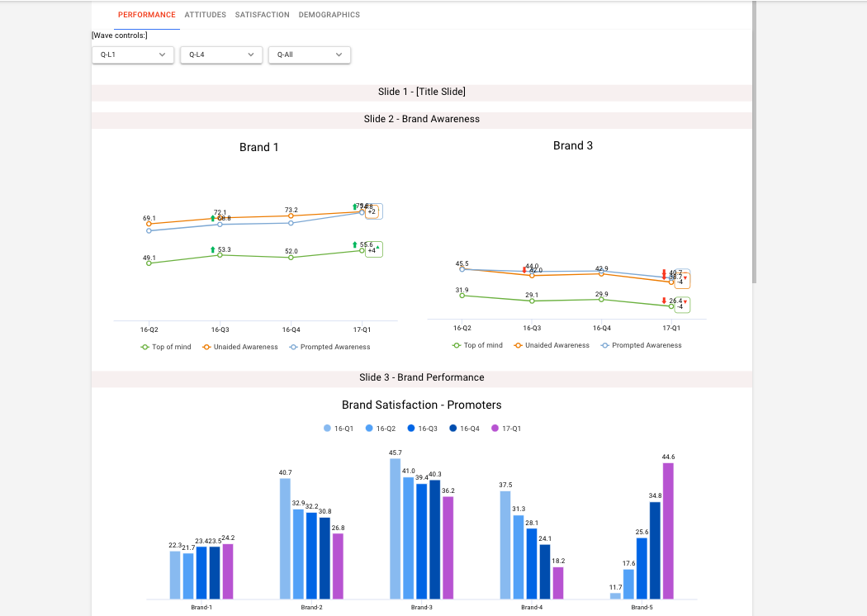Select the DEMOGRAPHICS tab
The image size is (867, 616).
pos(329,15)
